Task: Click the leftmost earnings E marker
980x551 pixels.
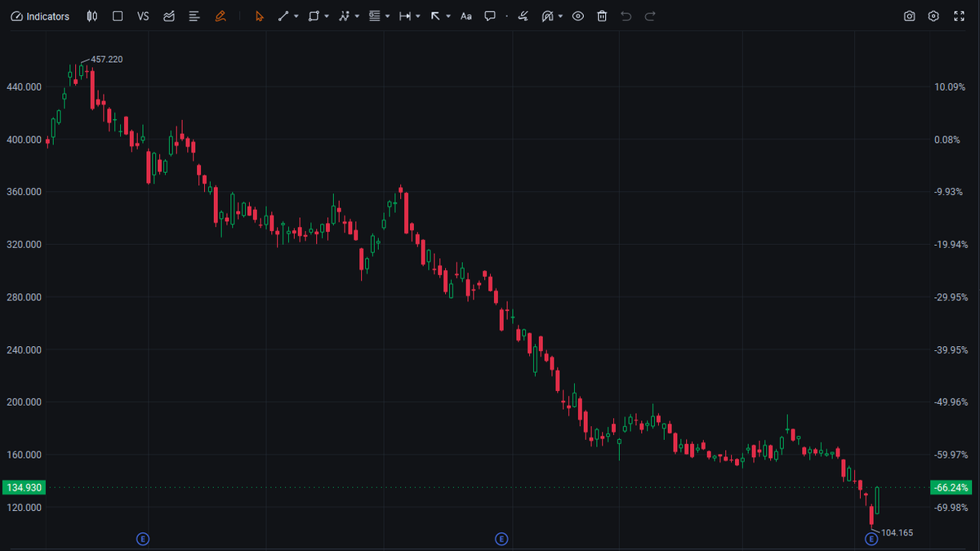Action: [x=143, y=539]
